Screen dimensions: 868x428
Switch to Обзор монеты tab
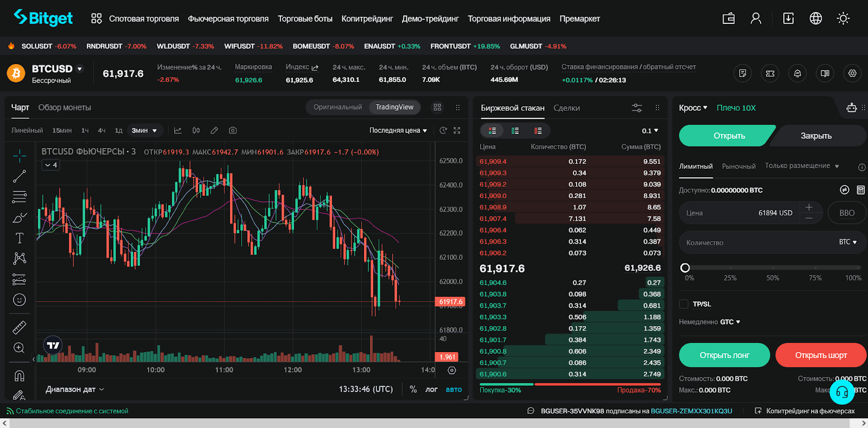click(x=65, y=107)
